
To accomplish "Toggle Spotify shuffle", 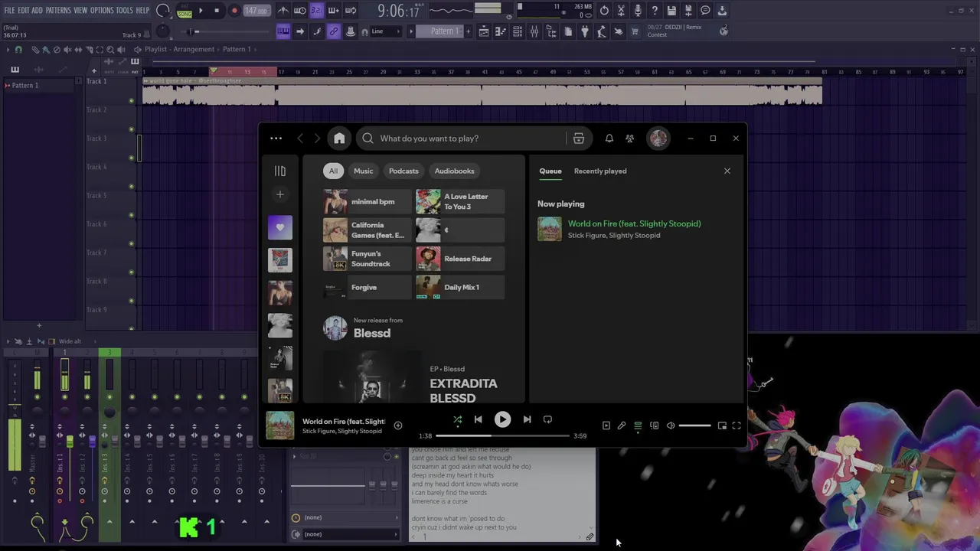I will [x=457, y=419].
